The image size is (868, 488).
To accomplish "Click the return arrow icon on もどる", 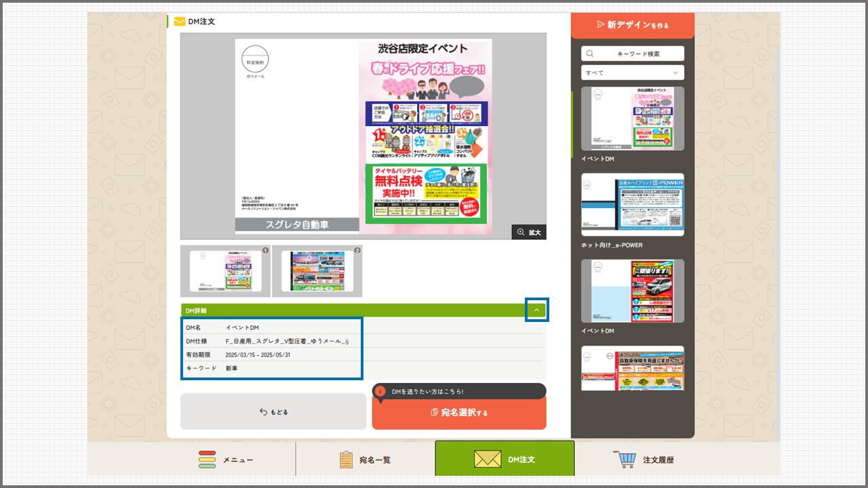I will pos(263,411).
